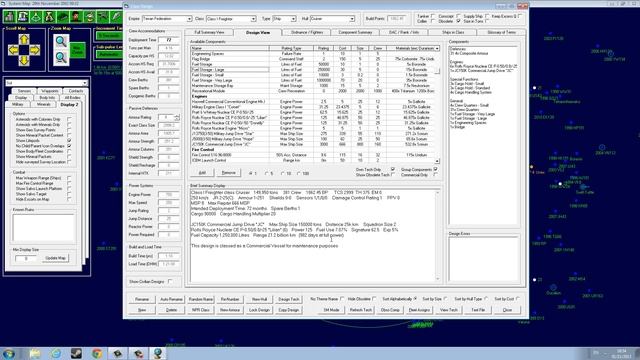The image size is (640, 360).
Task: Select Sort by Cost radio button
Action: [x=518, y=299]
